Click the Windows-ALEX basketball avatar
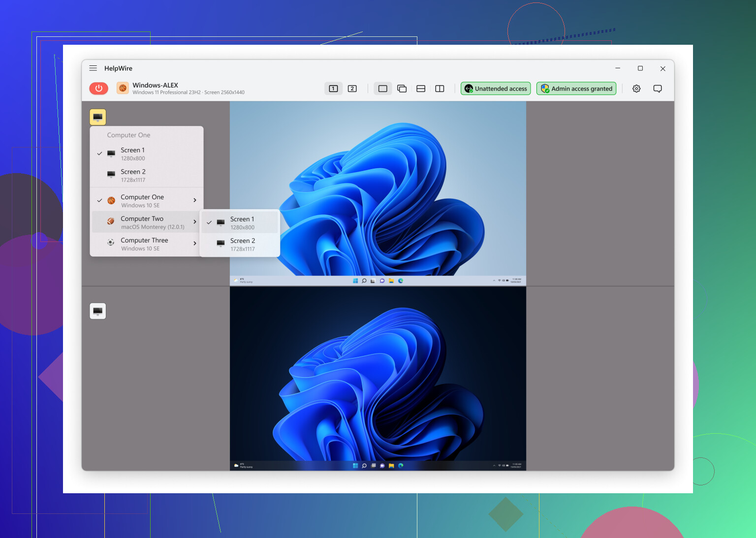This screenshot has height=538, width=756. [123, 89]
